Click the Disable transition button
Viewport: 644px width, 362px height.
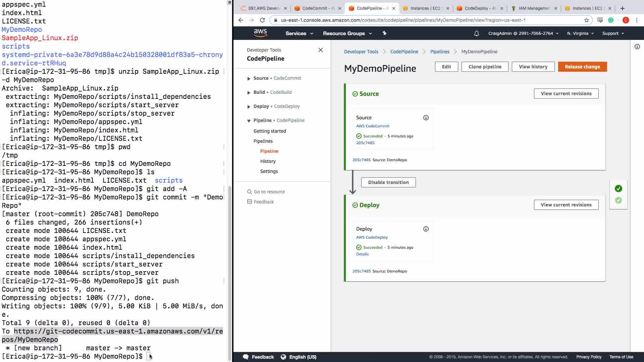point(388,182)
